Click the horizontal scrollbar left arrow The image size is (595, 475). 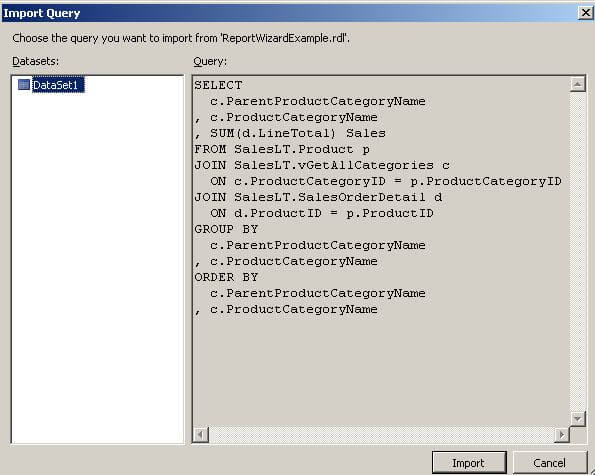[201, 434]
